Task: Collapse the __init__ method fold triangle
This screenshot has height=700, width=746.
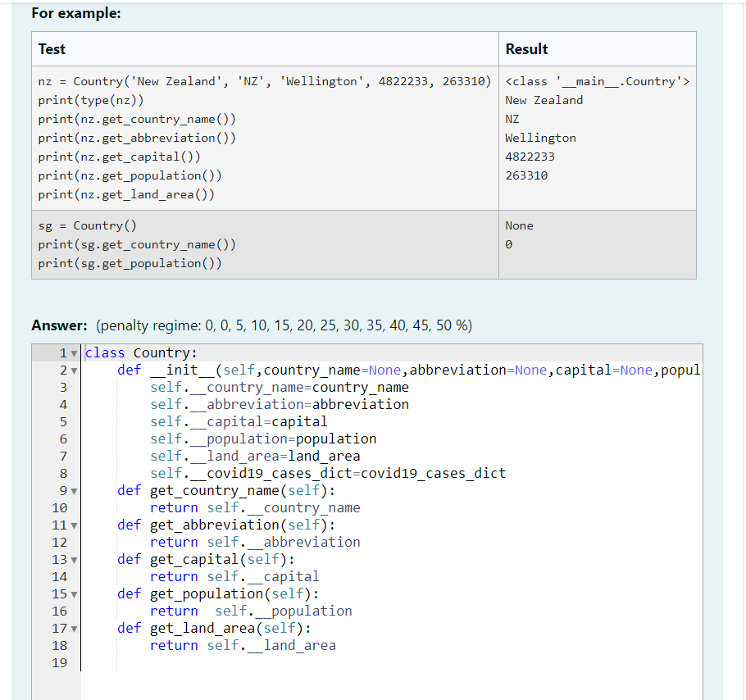Action: pyautogui.click(x=73, y=370)
